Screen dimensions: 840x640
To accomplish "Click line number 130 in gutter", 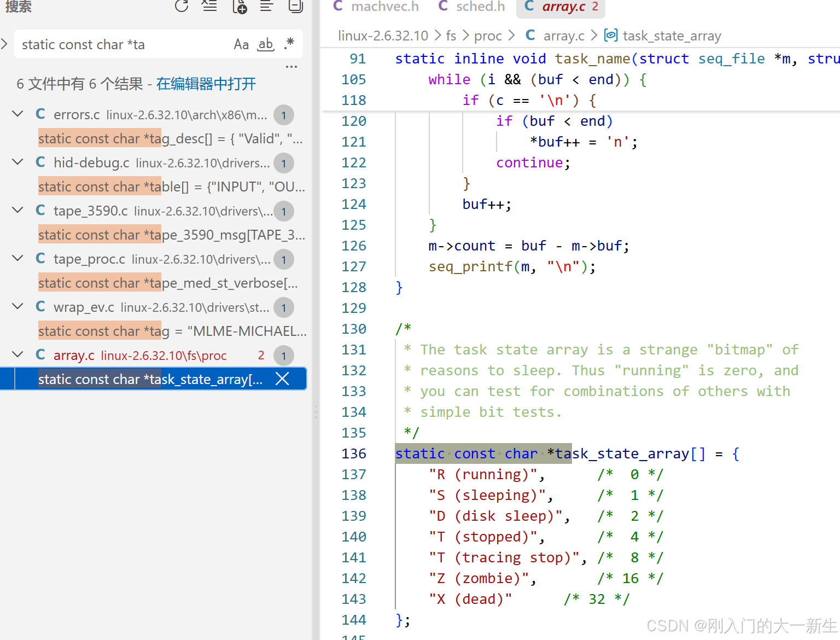I will pos(354,329).
